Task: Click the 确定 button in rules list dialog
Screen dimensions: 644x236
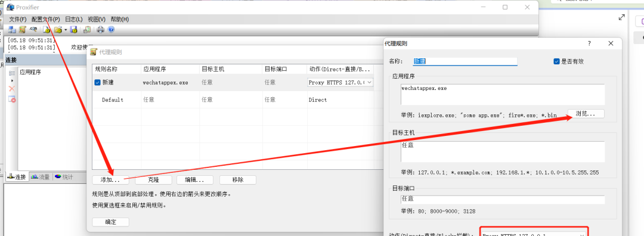Action: 110,222
